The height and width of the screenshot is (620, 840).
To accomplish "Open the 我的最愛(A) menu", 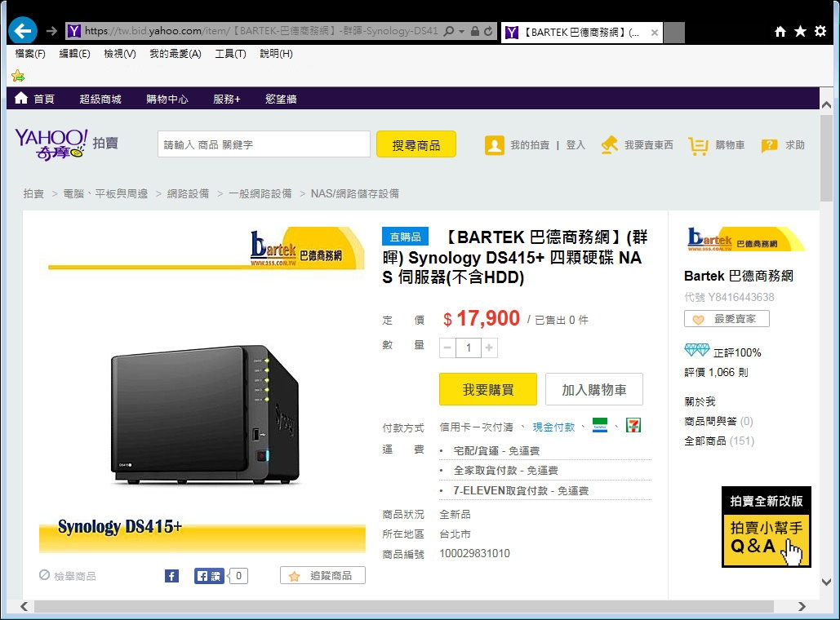I will tap(176, 54).
